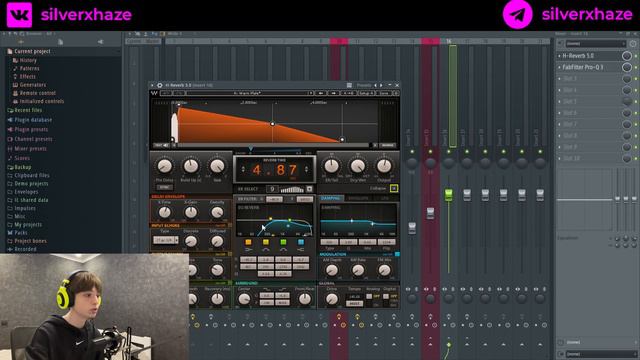
Task: Click the Dry/Wet knob
Action: [358, 166]
